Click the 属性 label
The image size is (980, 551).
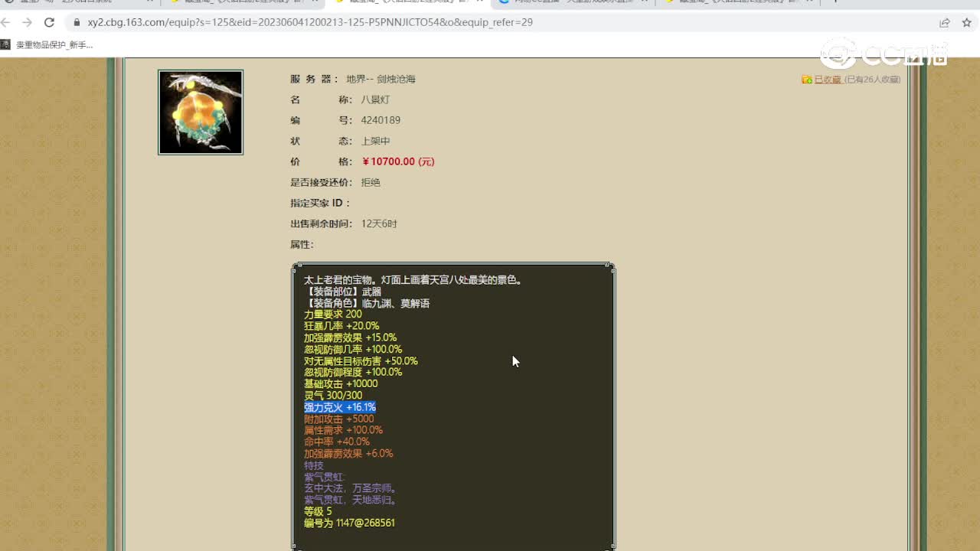tap(302, 244)
